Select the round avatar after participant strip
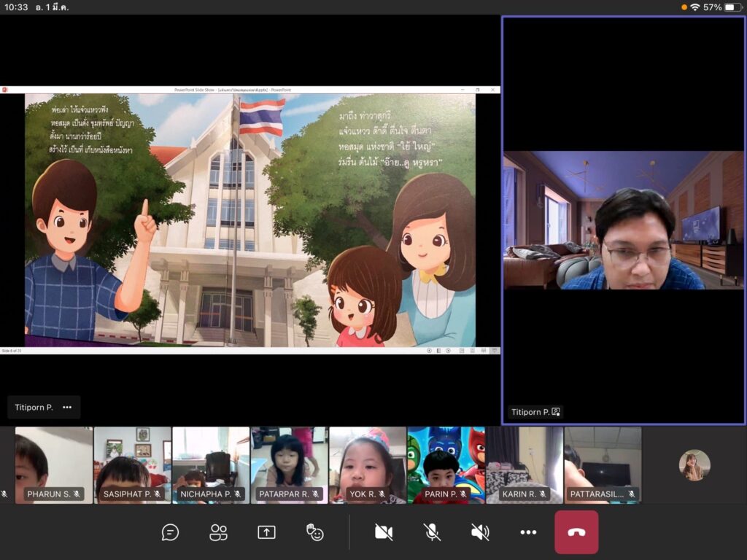This screenshot has height=560, width=747. [694, 465]
